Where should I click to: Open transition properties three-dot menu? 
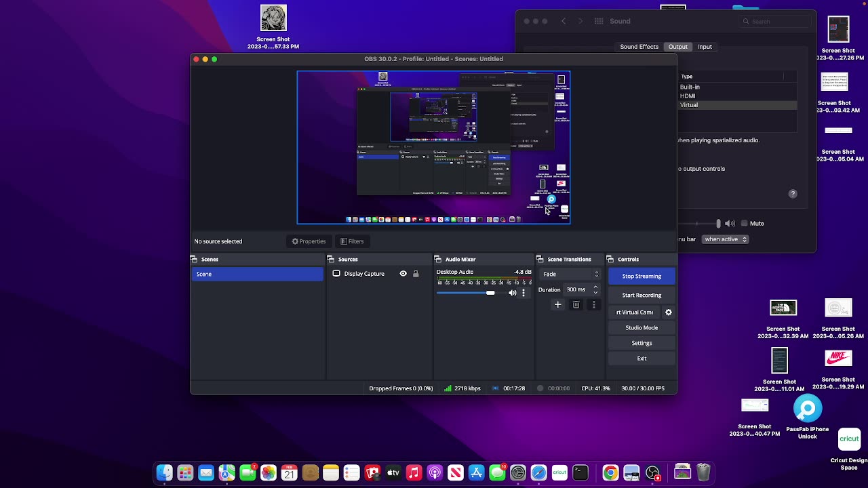(x=594, y=305)
